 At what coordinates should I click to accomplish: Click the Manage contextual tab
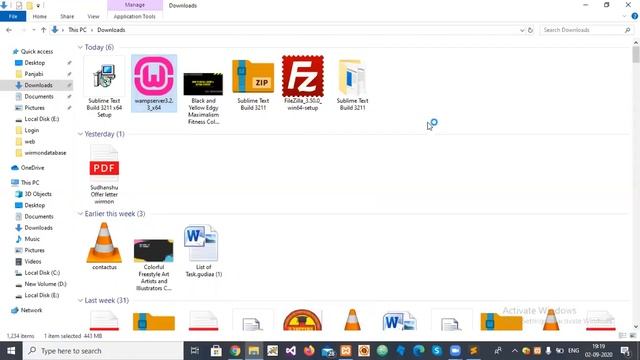[x=135, y=5]
